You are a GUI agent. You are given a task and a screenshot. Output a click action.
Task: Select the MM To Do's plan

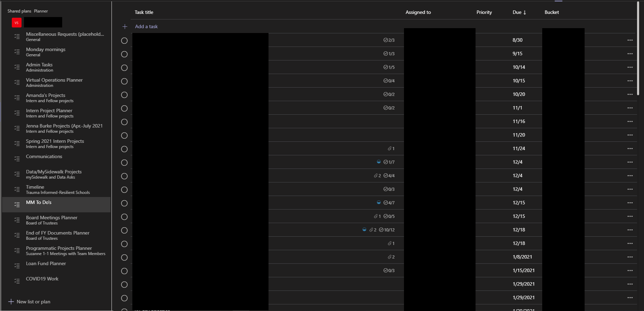tap(56, 205)
